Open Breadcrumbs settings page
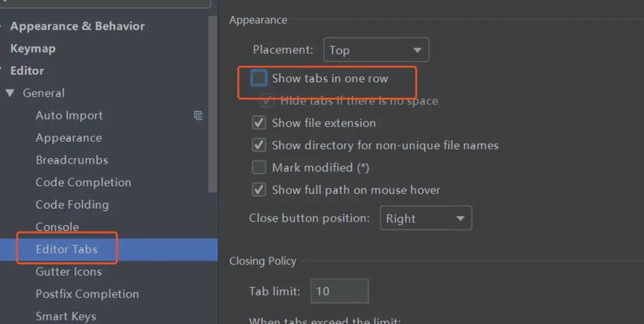The height and width of the screenshot is (324, 644). coord(72,160)
